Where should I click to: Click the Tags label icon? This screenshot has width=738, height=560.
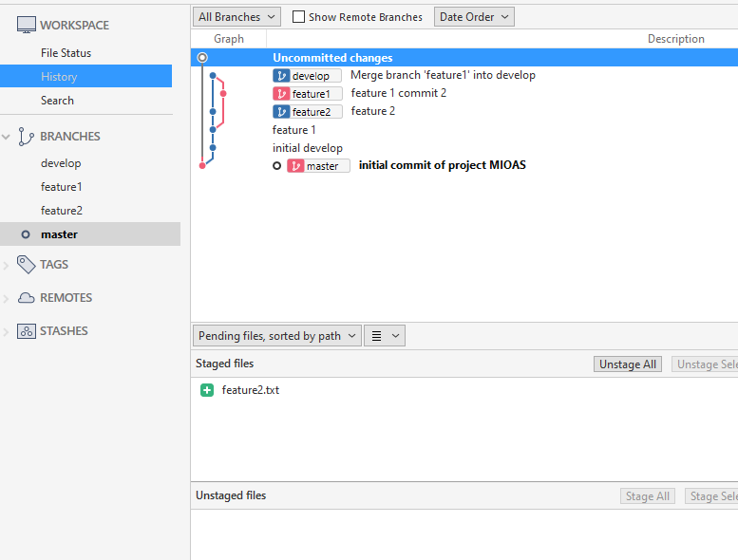click(x=26, y=264)
